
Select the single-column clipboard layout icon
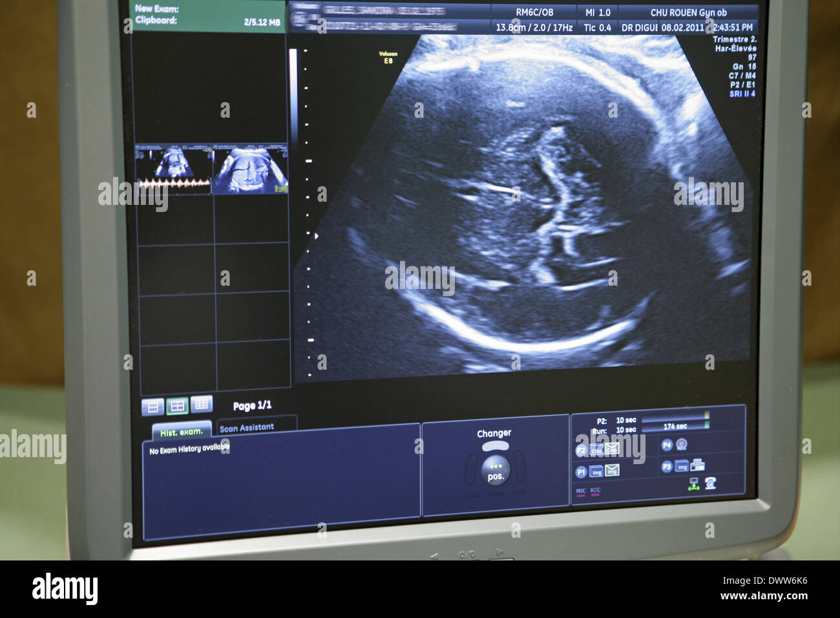(153, 407)
